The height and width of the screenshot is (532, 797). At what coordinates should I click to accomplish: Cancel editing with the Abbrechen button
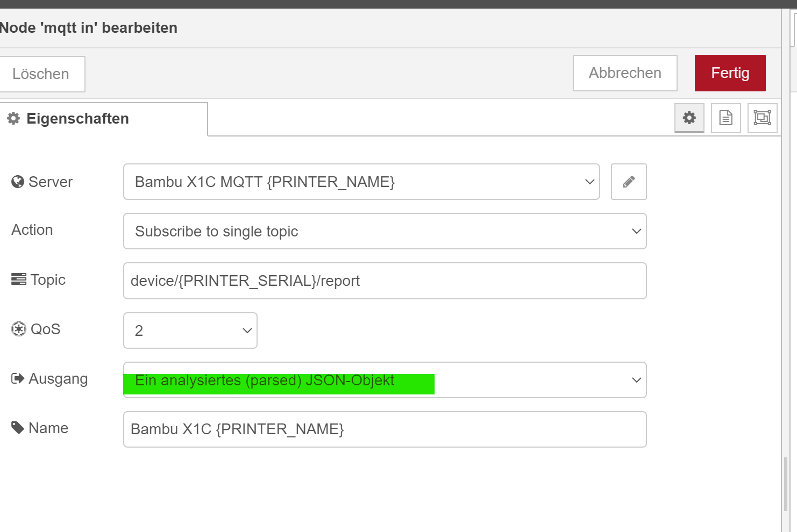[x=625, y=73]
